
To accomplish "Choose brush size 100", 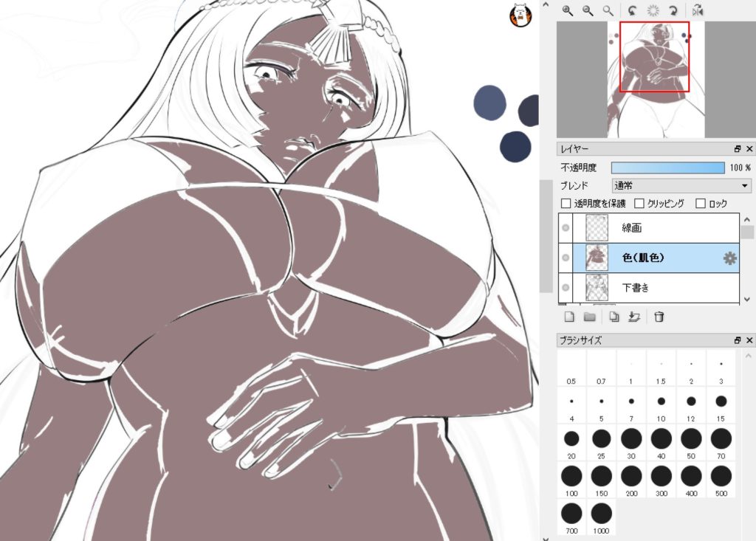I will 571,476.
